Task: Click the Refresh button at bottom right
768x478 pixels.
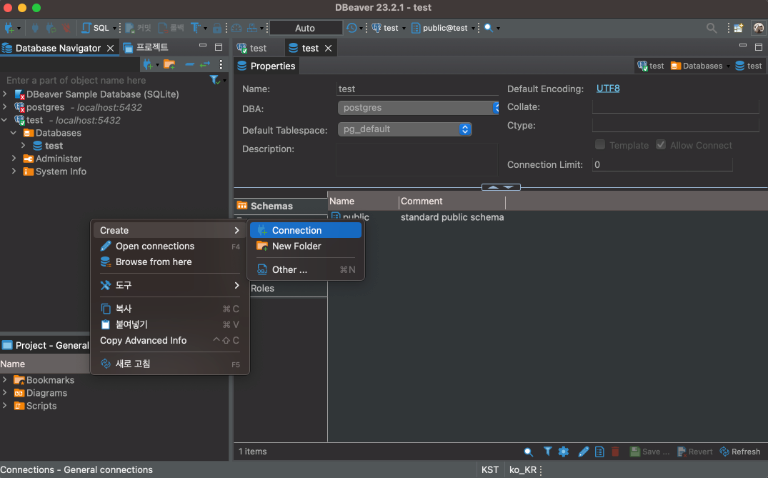Action: pos(740,452)
